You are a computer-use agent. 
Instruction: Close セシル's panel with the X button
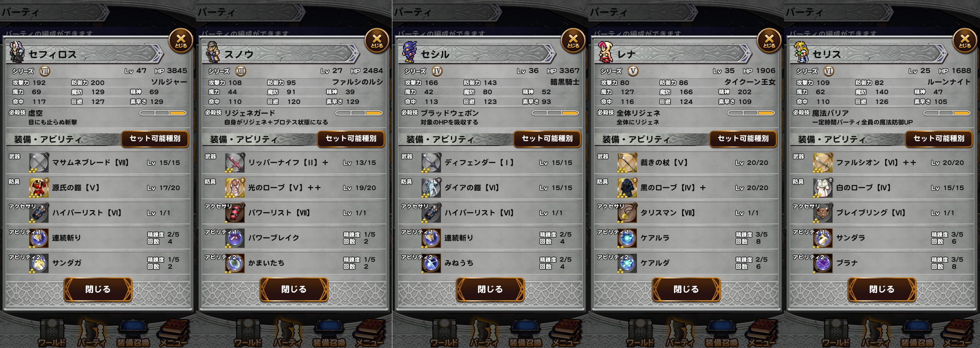tap(573, 40)
